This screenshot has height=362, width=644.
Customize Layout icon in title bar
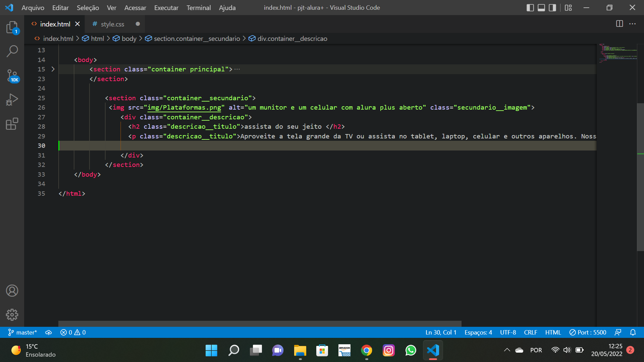568,7
